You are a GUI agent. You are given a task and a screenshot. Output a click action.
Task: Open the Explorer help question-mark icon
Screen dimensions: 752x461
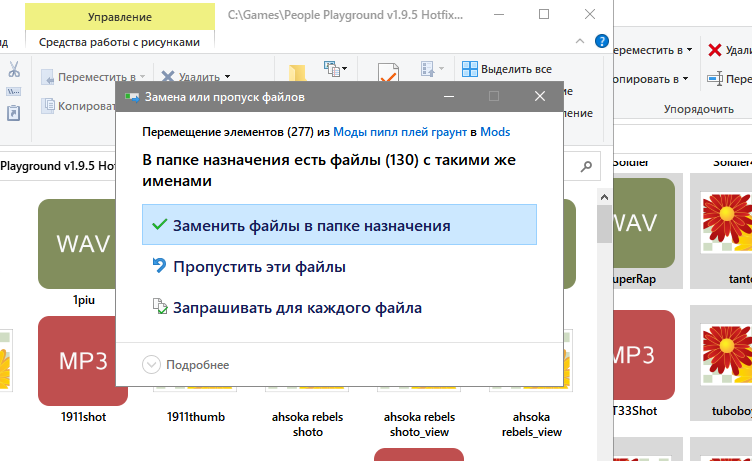[600, 42]
